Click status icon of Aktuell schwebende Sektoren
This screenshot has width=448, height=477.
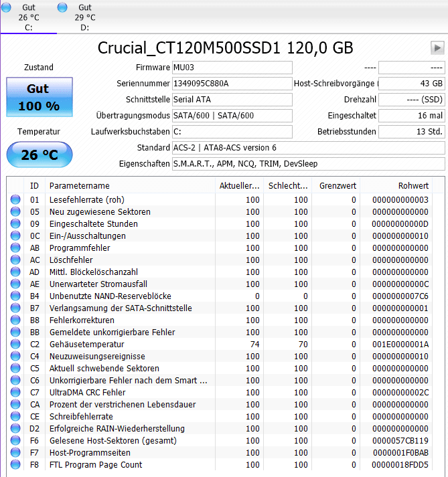pyautogui.click(x=15, y=368)
